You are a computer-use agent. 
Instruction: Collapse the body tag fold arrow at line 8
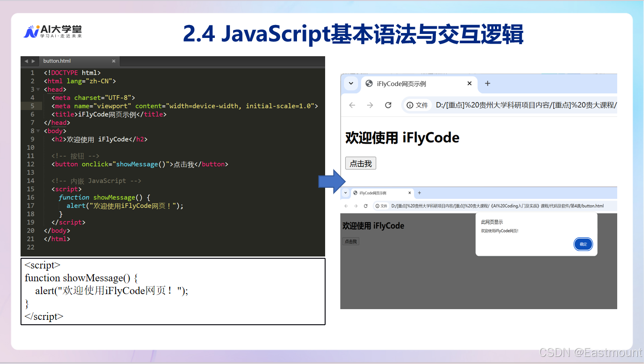point(38,131)
